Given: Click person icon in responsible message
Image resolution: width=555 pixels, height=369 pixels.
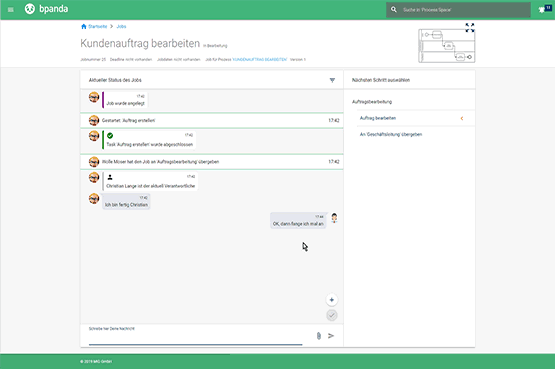Looking at the screenshot, I should [x=110, y=177].
